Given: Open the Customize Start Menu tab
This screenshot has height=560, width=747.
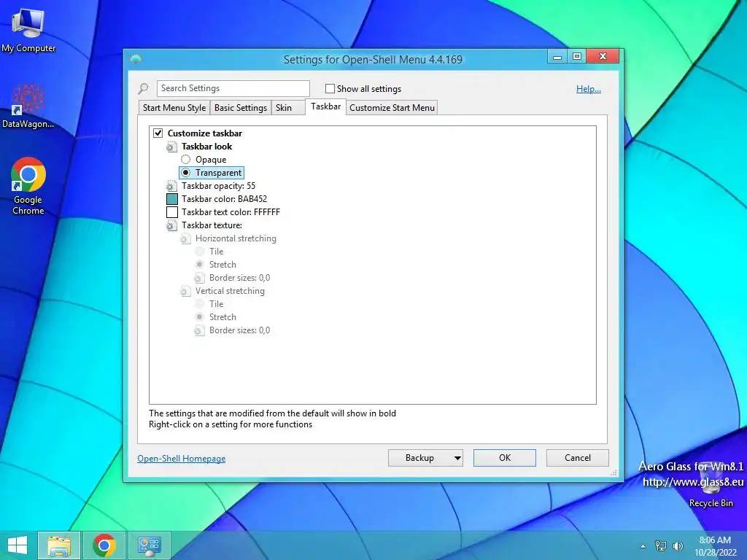Looking at the screenshot, I should point(392,108).
